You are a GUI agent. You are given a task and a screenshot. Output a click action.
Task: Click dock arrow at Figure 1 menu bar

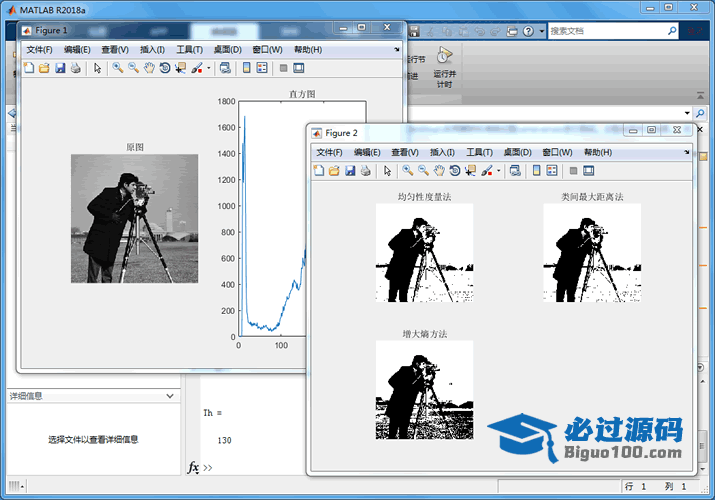397,49
